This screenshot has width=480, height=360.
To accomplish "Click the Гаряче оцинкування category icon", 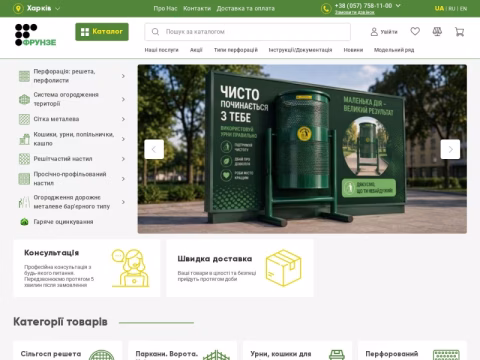I will [x=24, y=222].
